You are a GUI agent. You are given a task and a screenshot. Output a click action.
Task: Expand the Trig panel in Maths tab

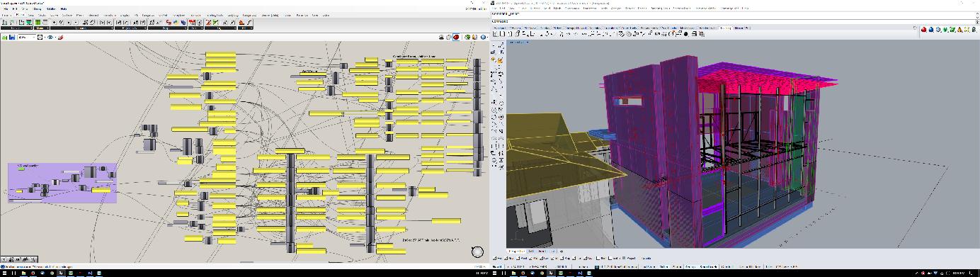[220, 28]
